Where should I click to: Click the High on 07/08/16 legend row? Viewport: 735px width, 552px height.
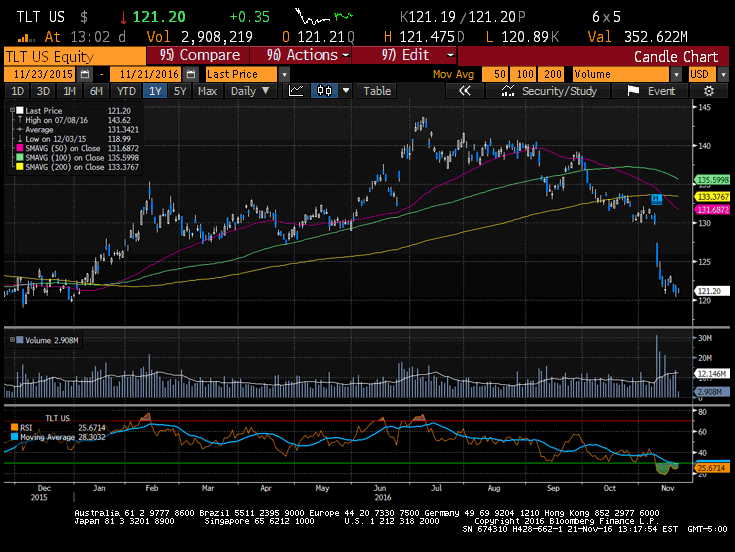pyautogui.click(x=74, y=120)
